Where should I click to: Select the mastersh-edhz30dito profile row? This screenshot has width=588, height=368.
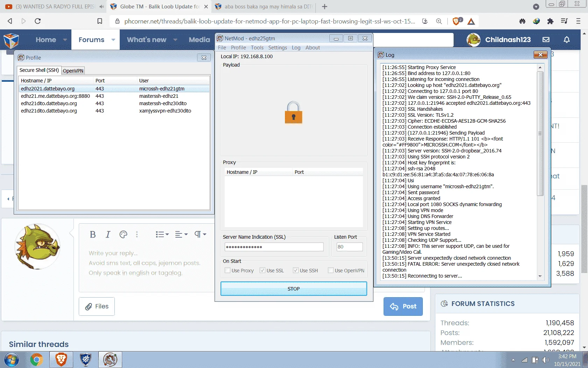(114, 103)
